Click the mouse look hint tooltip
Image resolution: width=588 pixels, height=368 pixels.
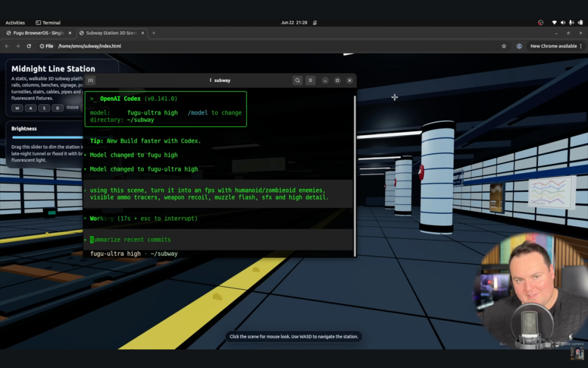tap(294, 336)
